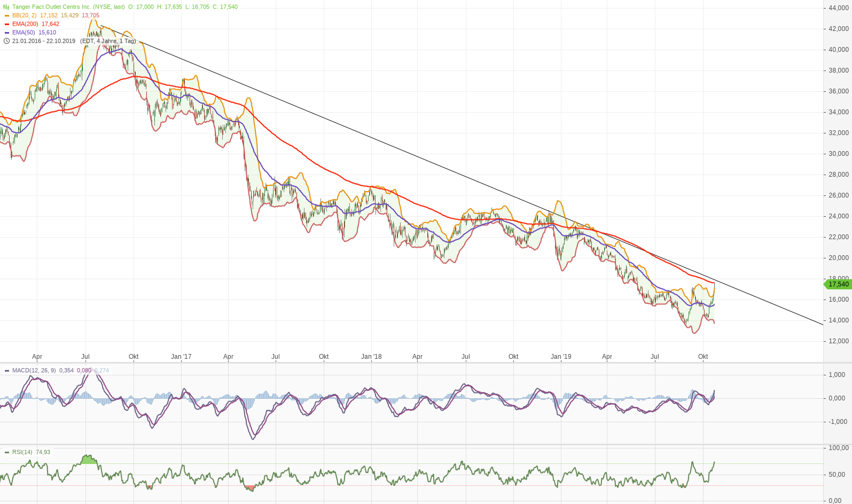Select the EMA(50) indicator label

(24, 33)
